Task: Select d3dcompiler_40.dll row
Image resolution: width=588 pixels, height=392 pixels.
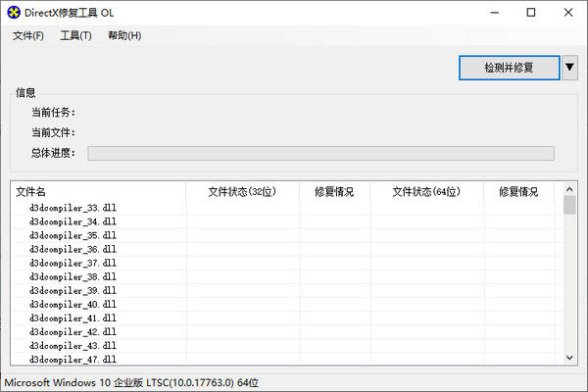Action: pyautogui.click(x=287, y=304)
